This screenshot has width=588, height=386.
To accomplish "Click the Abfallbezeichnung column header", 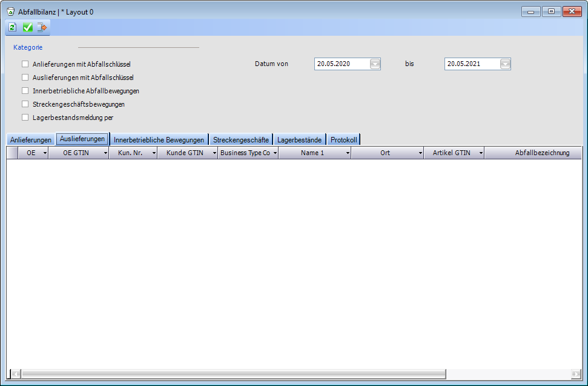I will point(542,153).
